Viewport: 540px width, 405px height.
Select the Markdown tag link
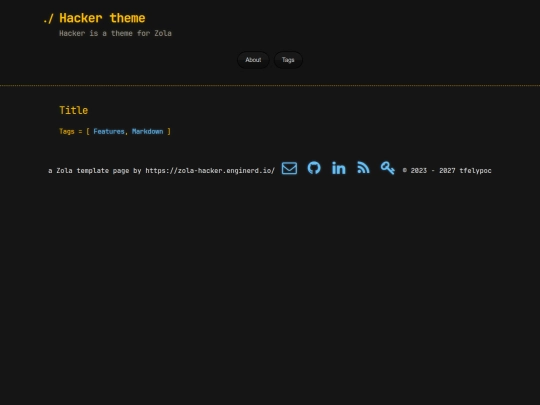[x=147, y=132]
